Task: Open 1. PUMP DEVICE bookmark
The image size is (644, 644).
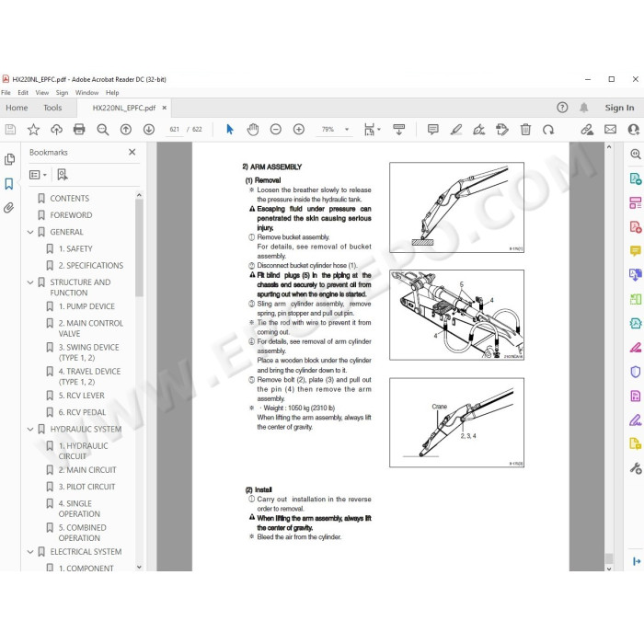Action: 86,306
